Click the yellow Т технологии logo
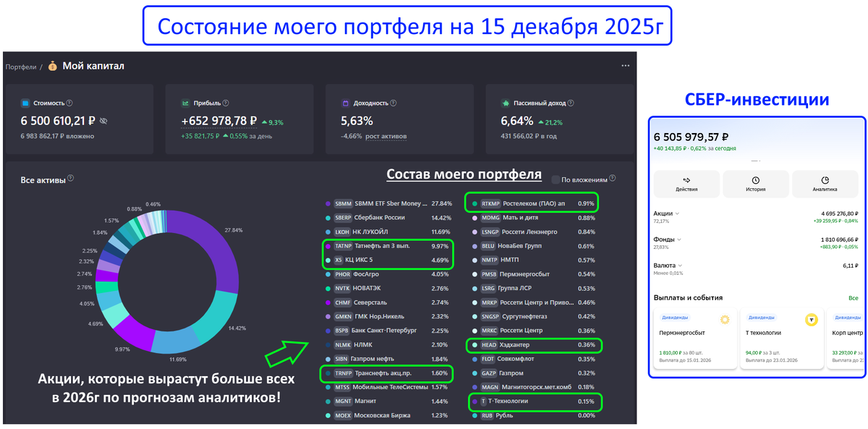Image resolution: width=868 pixels, height=429 pixels. click(812, 319)
